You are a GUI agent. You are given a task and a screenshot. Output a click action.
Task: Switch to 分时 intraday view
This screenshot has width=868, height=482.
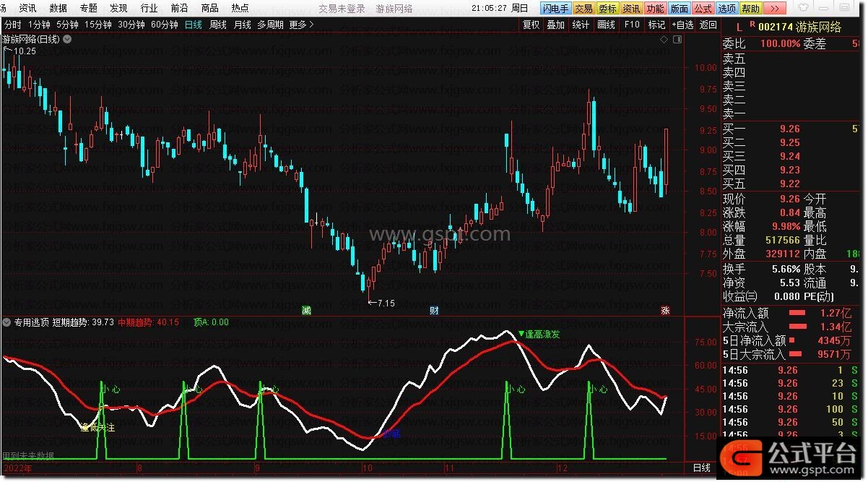click(12, 25)
